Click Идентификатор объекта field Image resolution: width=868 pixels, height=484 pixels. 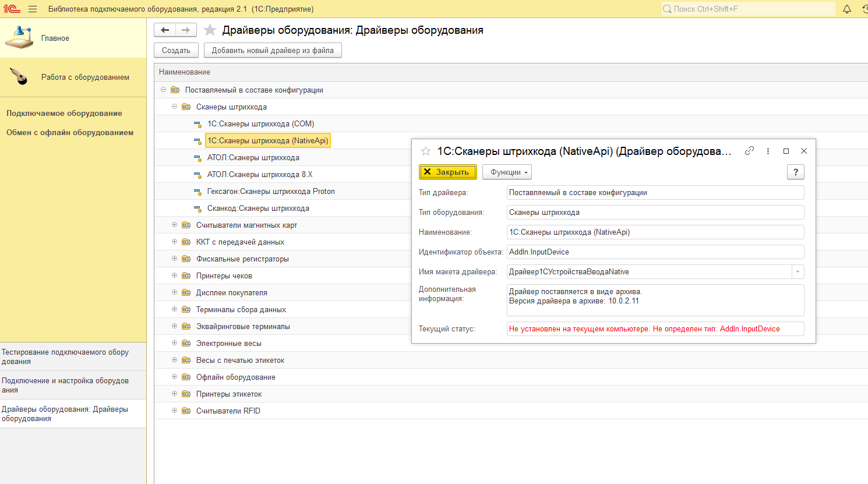coord(655,252)
